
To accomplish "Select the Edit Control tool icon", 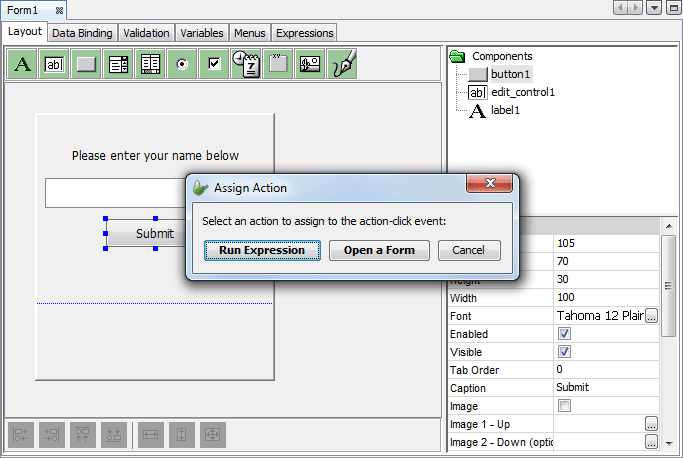I will [x=54, y=64].
